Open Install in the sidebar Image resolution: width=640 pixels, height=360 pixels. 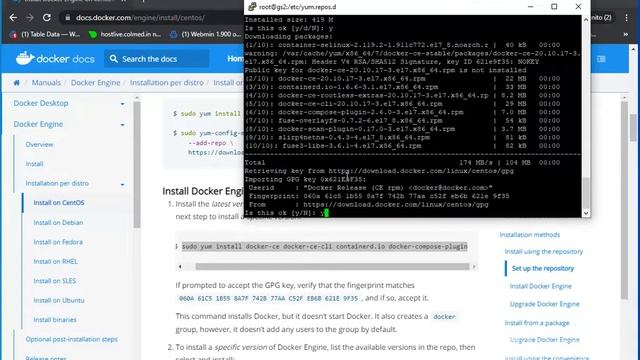point(34,164)
